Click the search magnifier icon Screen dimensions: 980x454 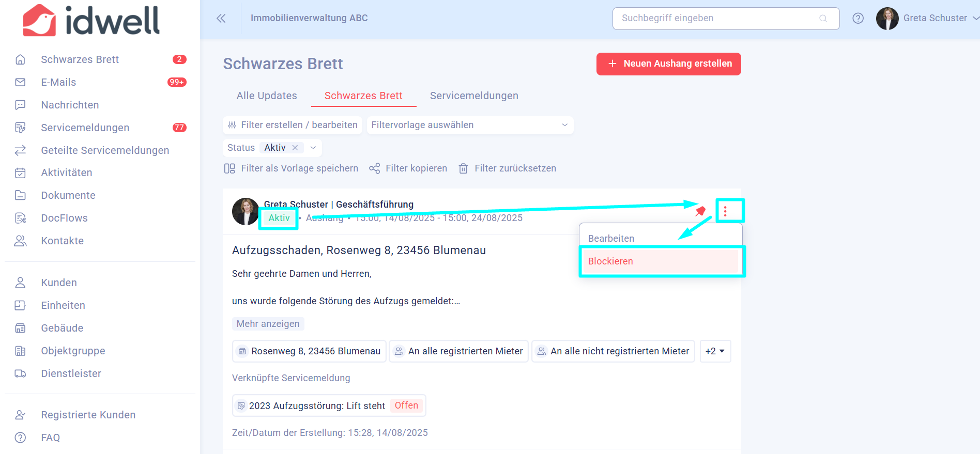pyautogui.click(x=823, y=19)
